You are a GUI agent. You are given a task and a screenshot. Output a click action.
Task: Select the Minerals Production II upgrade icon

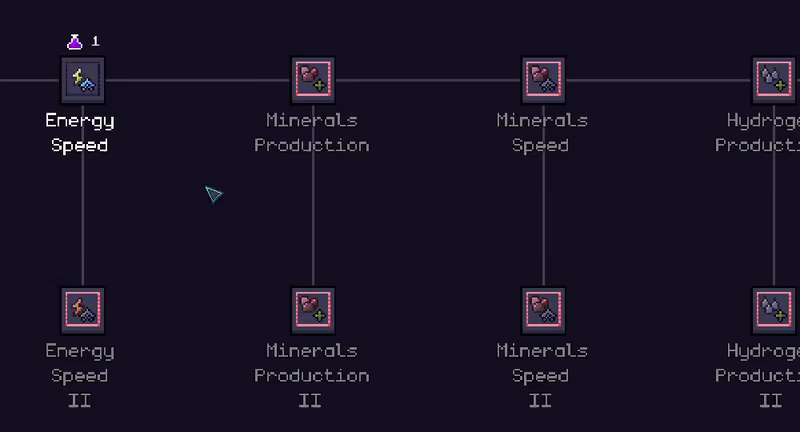point(313,310)
